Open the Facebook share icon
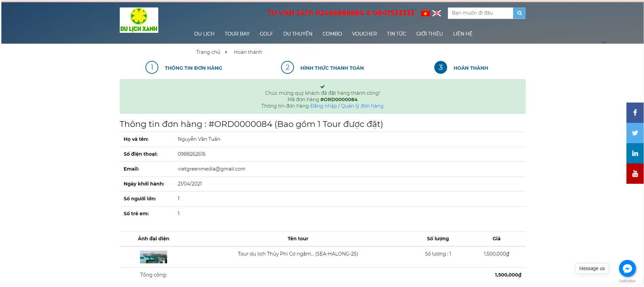This screenshot has height=287, width=644. (635, 113)
